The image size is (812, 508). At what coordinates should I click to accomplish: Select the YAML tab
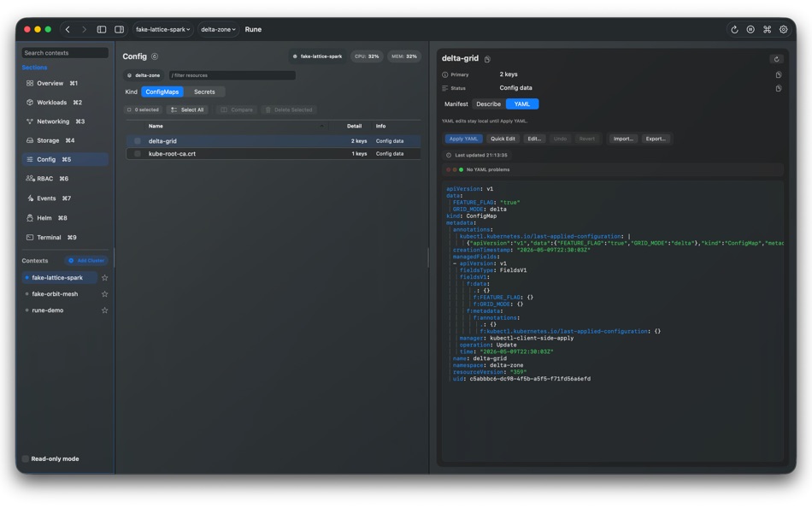522,104
